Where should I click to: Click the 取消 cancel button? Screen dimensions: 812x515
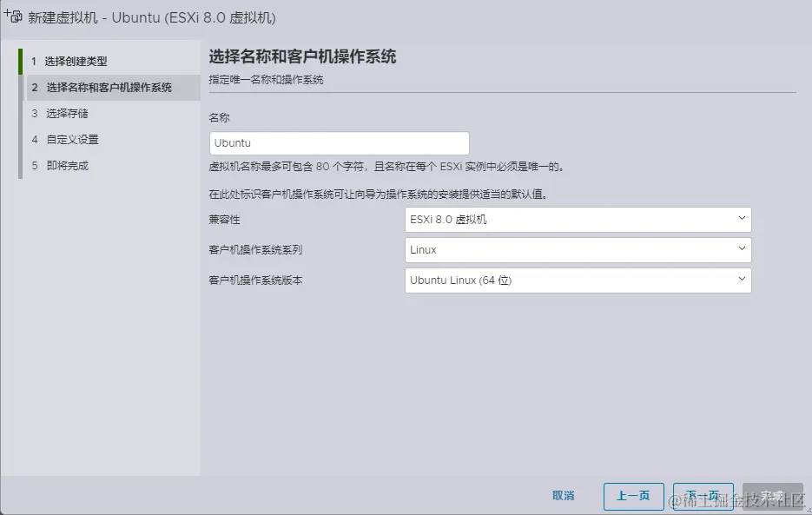tap(563, 495)
